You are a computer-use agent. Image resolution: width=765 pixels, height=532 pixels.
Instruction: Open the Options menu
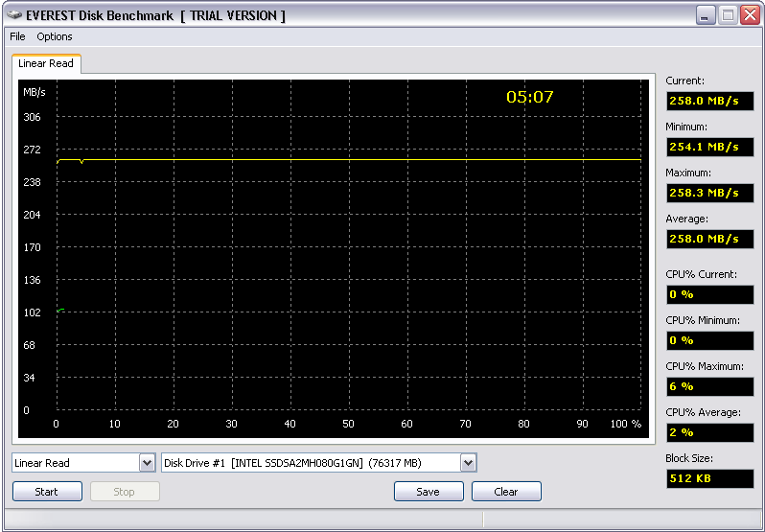55,36
